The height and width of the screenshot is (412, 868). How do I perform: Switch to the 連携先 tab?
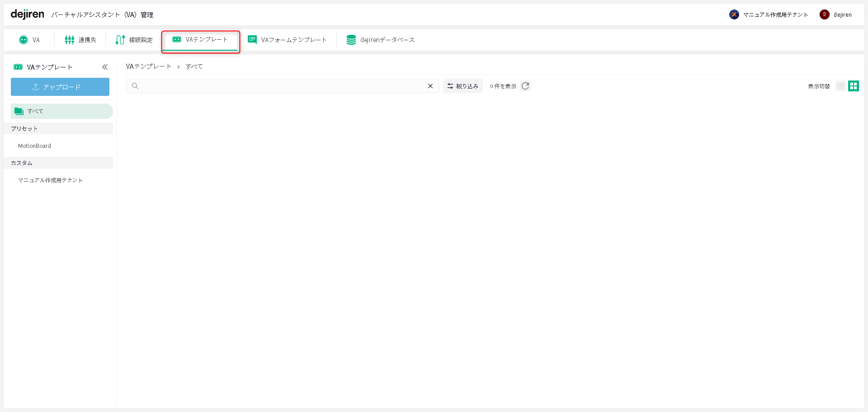point(80,40)
